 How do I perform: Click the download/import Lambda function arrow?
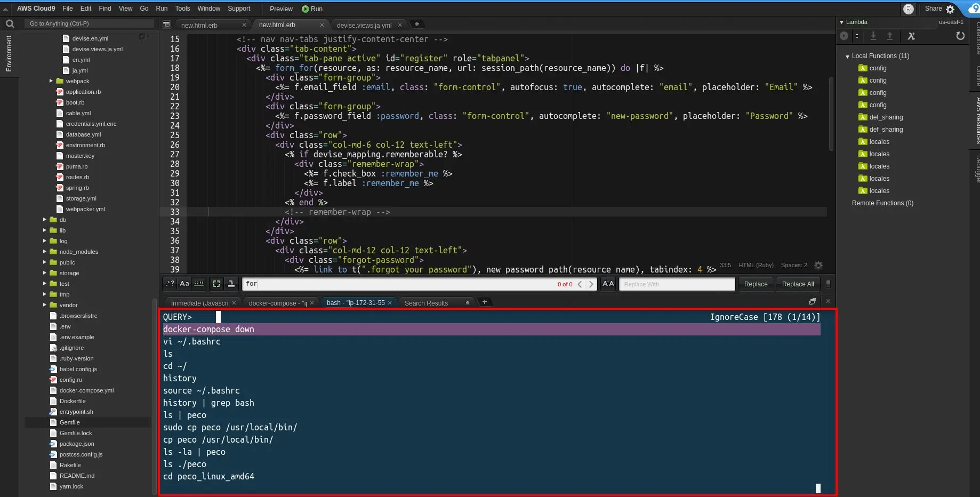click(x=873, y=36)
